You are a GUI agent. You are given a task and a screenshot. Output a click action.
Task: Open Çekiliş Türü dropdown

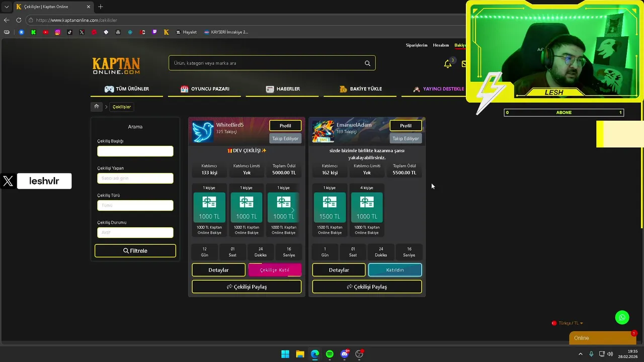point(135,205)
